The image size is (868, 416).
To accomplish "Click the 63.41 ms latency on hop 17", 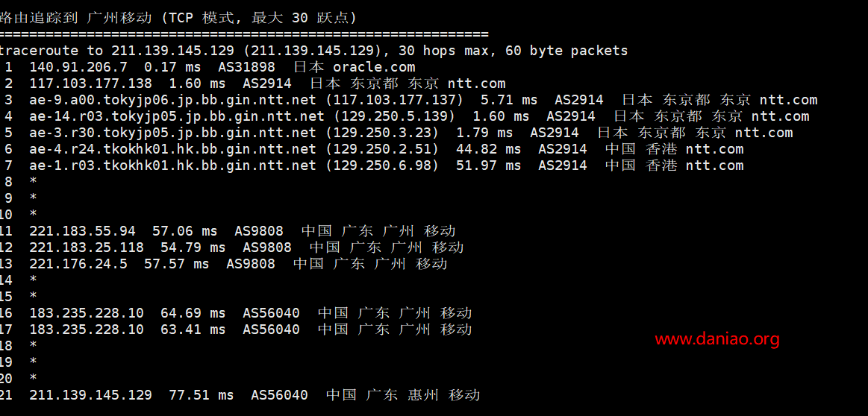I will tap(193, 330).
